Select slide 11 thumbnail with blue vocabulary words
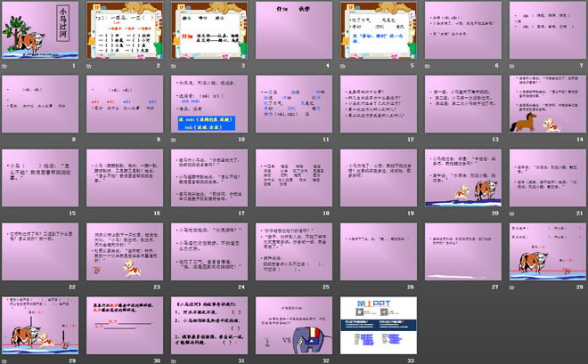588x364 pixels. tap(294, 104)
